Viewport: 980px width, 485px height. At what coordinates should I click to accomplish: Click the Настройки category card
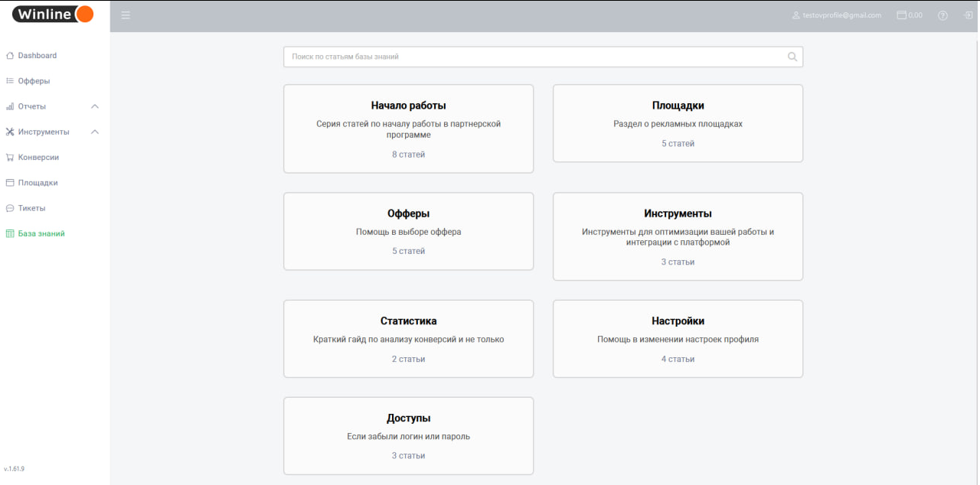click(678, 338)
